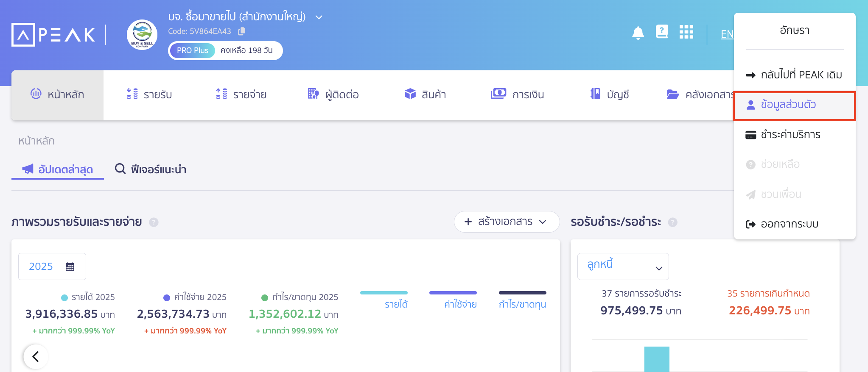Screen dimensions: 868x372
Task: Open the สร้างเอกสาร dropdown
Action: [x=506, y=222]
